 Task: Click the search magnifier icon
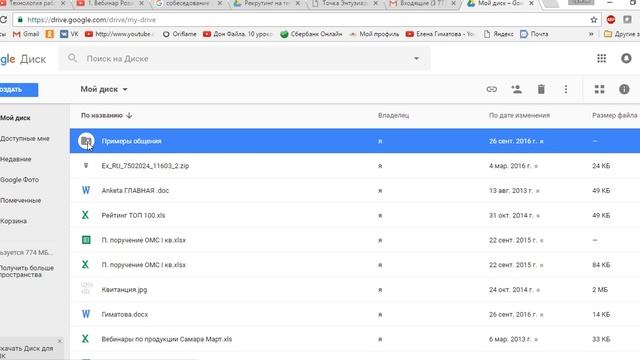(72, 58)
